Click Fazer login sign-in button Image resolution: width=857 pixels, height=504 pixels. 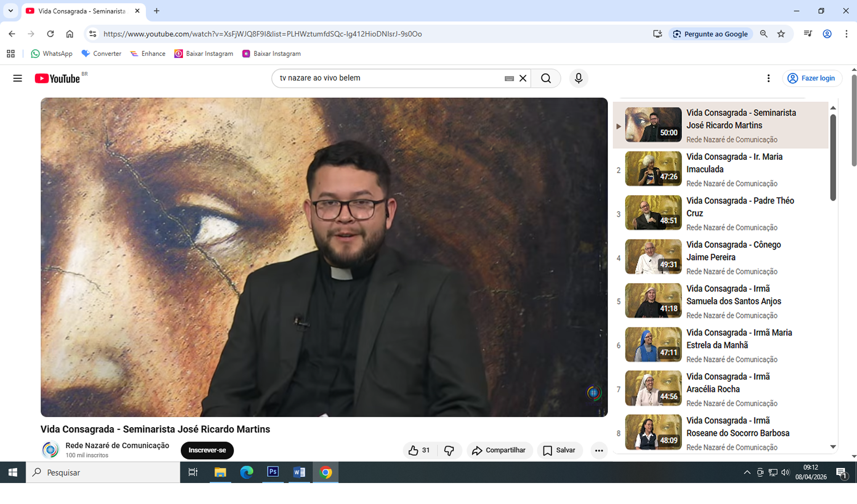[x=812, y=79]
